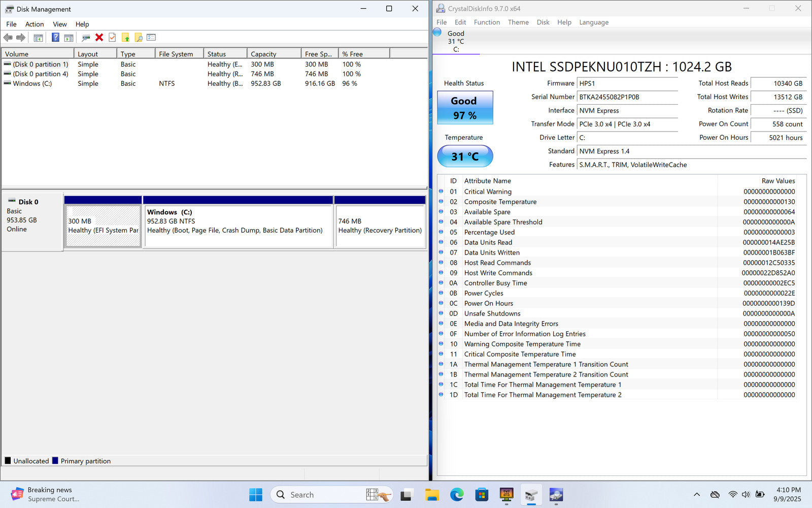
Task: Click the File System column header
Action: [179, 54]
